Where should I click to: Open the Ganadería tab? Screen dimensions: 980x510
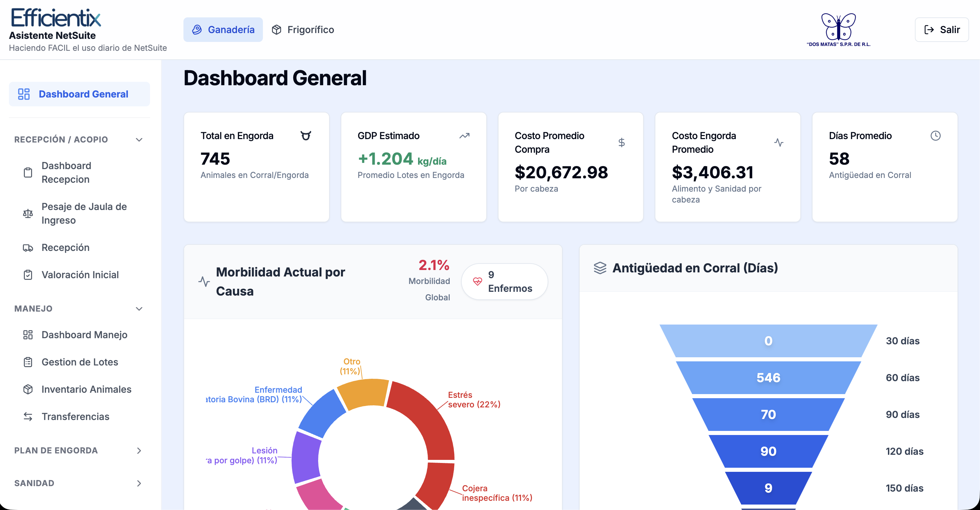223,30
